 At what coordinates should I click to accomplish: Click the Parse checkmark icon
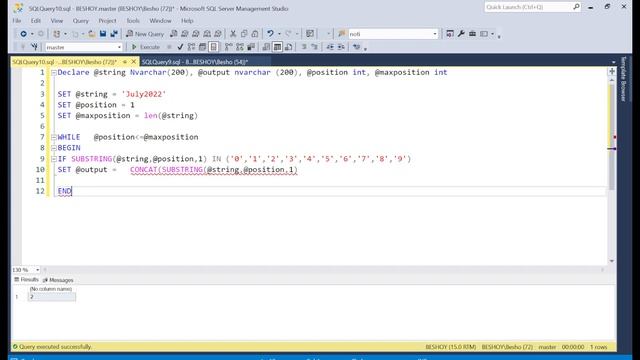(180, 47)
